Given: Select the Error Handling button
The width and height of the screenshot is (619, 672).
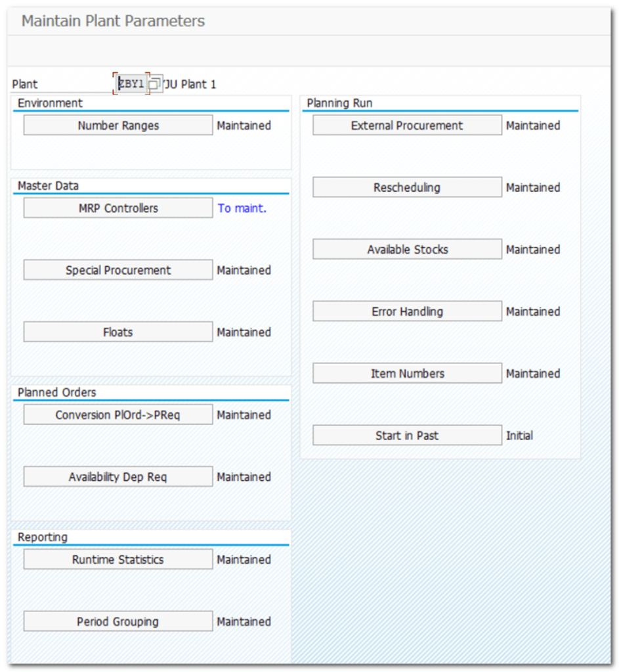Looking at the screenshot, I should point(407,311).
